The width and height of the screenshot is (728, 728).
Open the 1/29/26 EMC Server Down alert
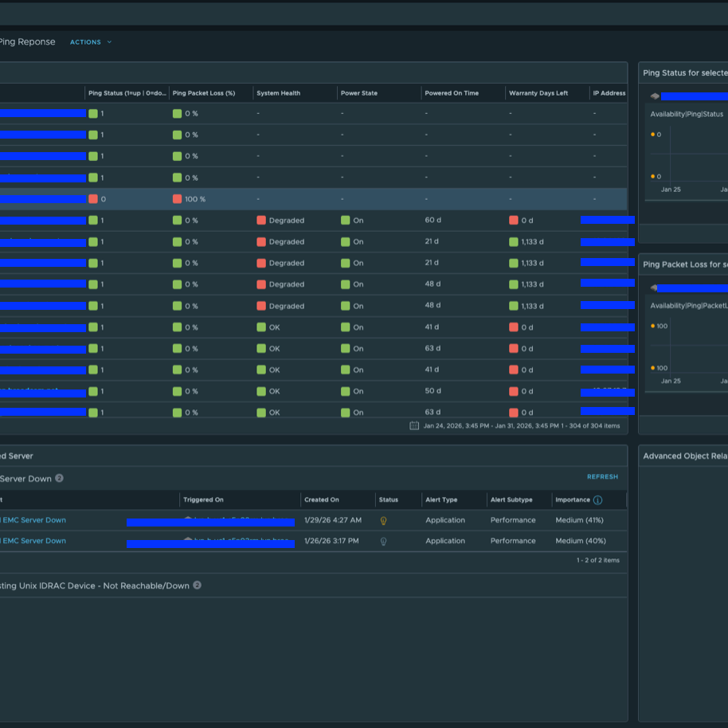[x=33, y=520]
